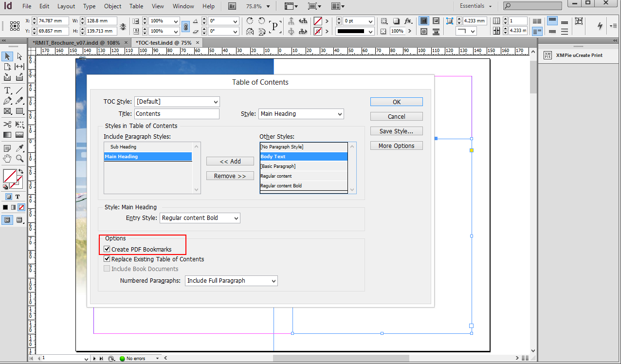
Task: Select the Type tool
Action: click(x=7, y=90)
